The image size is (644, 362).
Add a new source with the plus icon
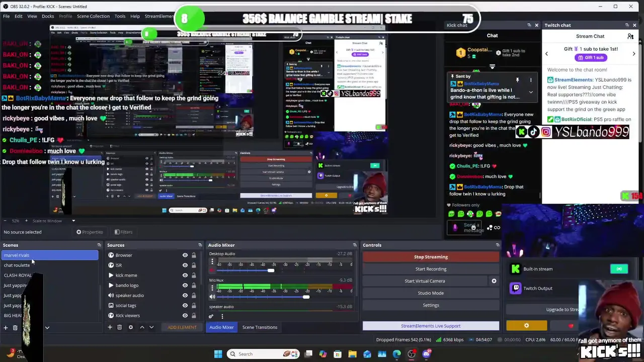[110, 327]
